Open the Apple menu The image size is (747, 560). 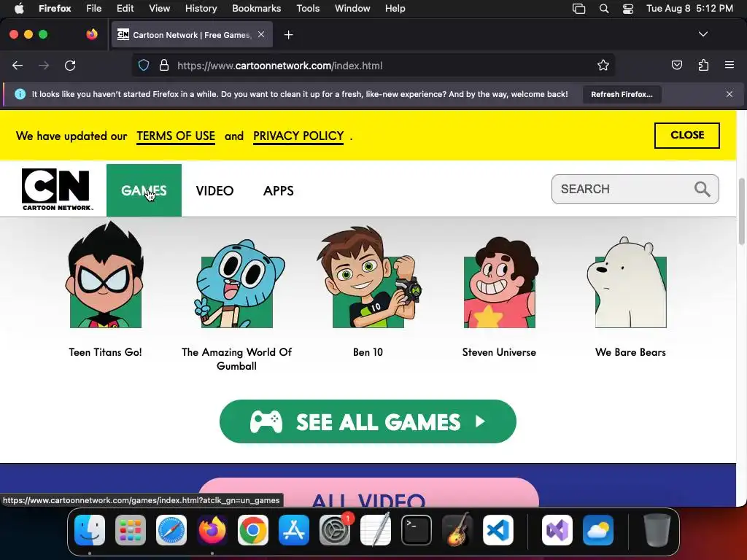click(x=19, y=8)
